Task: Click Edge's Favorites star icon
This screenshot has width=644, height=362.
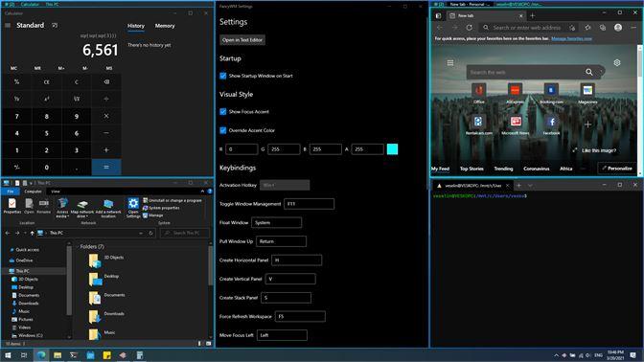Action: point(587,28)
